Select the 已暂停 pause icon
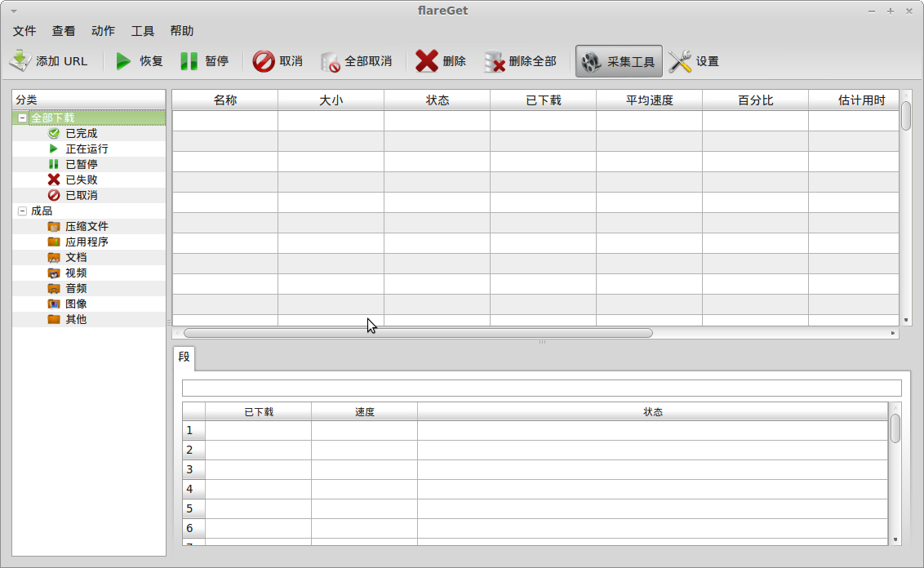 pyautogui.click(x=54, y=164)
